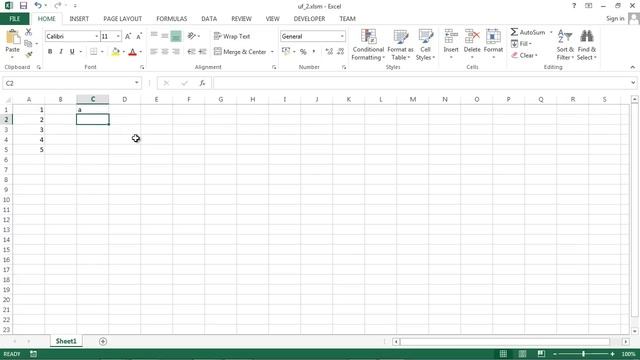The width and height of the screenshot is (640, 360).
Task: Toggle Wrap Text
Action: pyautogui.click(x=232, y=36)
